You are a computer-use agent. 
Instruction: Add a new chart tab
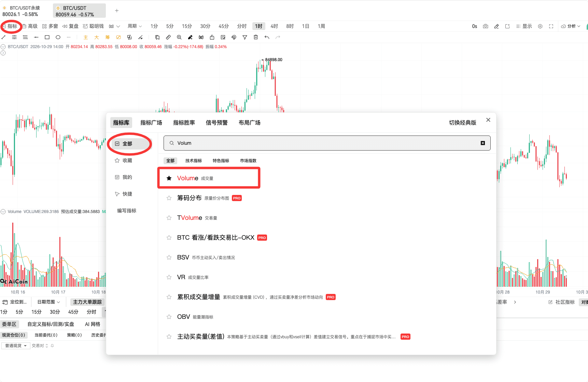click(117, 11)
